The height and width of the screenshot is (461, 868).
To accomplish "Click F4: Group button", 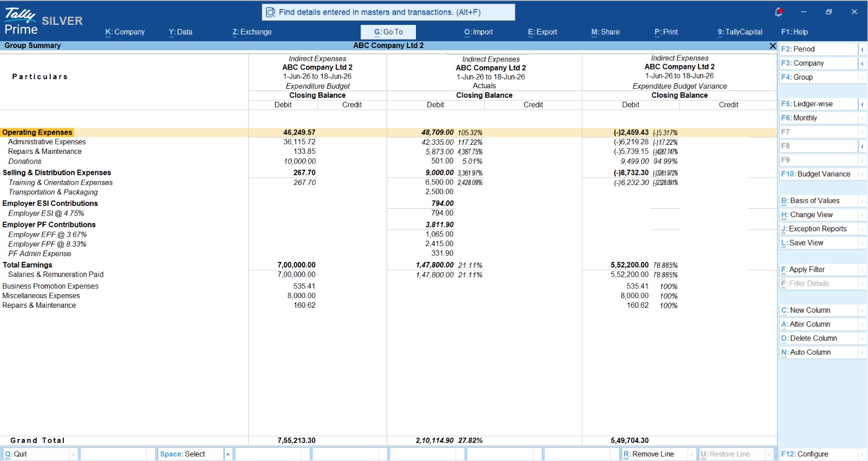I will (818, 77).
